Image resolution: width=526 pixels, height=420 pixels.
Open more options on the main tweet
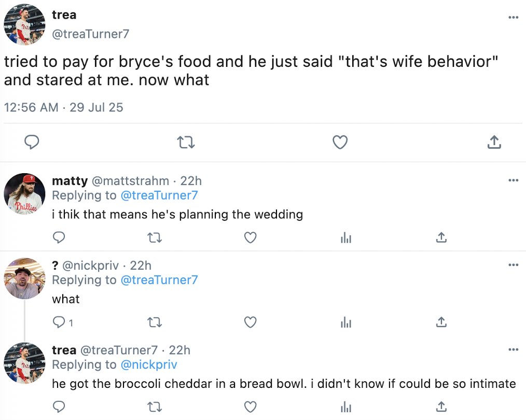pos(513,18)
